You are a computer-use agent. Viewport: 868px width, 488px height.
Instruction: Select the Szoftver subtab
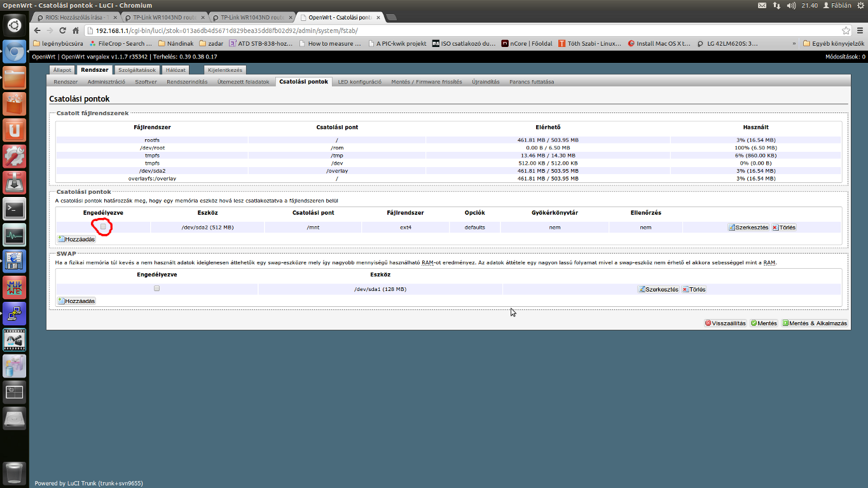coord(146,82)
